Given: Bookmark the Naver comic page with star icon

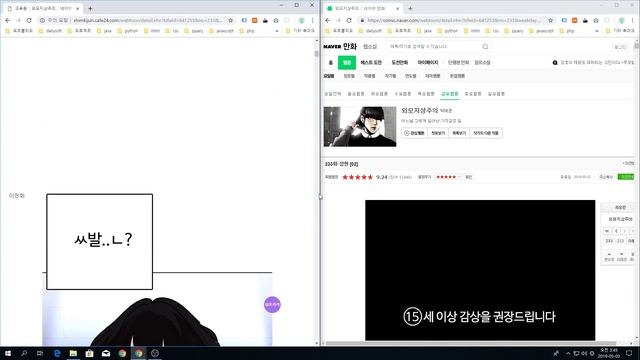Looking at the screenshot, I should click(x=551, y=20).
